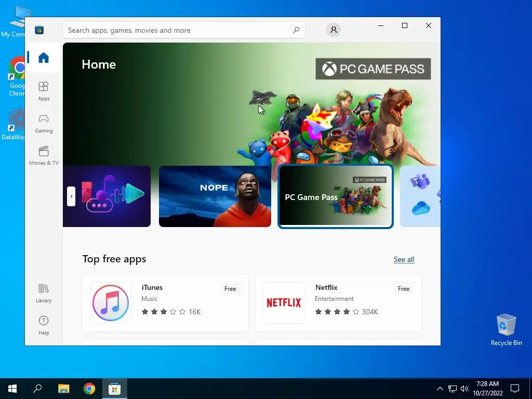The width and height of the screenshot is (532, 399).
Task: Open the user account profile icon
Action: [x=334, y=30]
